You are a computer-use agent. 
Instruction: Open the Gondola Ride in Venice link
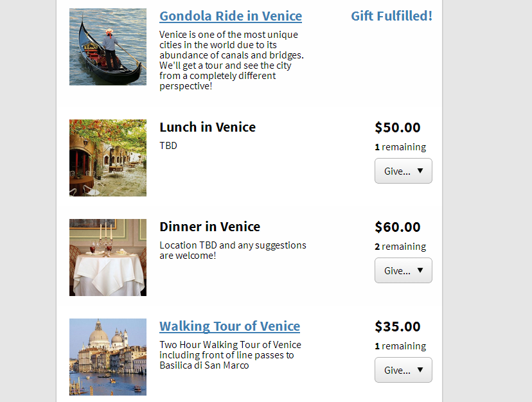231,16
